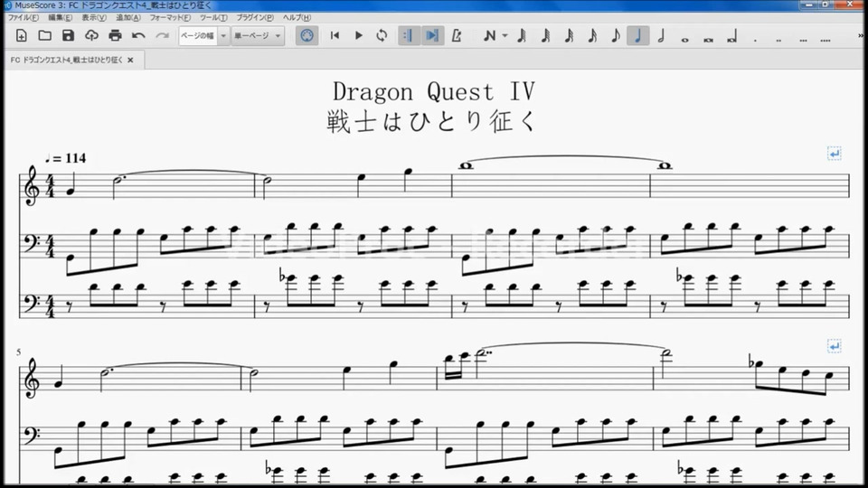This screenshot has height=488, width=868.
Task: Save the score with the floppy disk icon
Action: pyautogui.click(x=68, y=36)
